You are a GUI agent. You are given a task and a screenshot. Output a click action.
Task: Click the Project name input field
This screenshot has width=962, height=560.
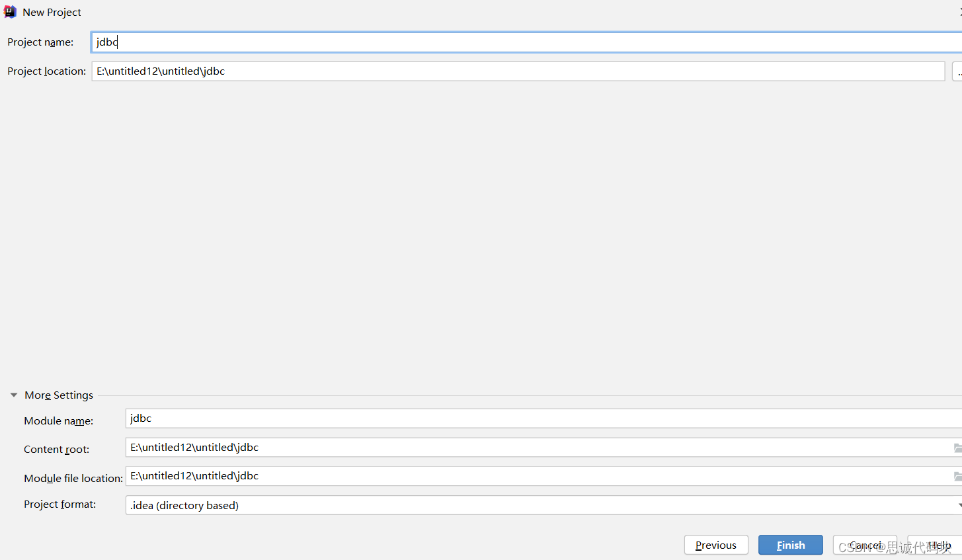[527, 42]
